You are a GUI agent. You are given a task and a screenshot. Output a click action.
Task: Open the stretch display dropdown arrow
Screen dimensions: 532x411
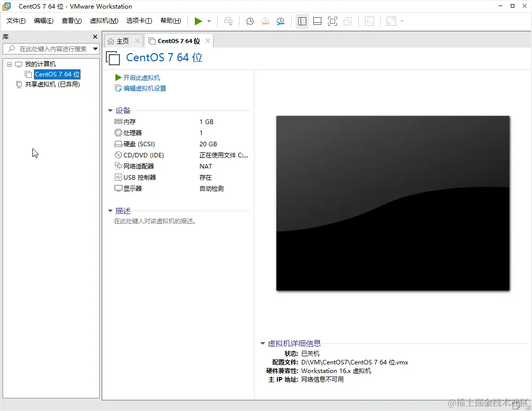[x=402, y=21]
